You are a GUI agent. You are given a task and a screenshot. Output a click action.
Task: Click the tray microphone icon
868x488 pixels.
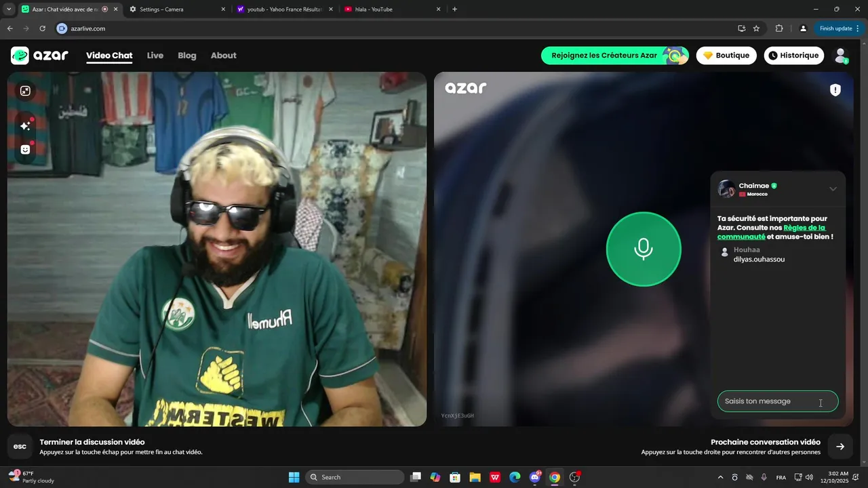764,477
